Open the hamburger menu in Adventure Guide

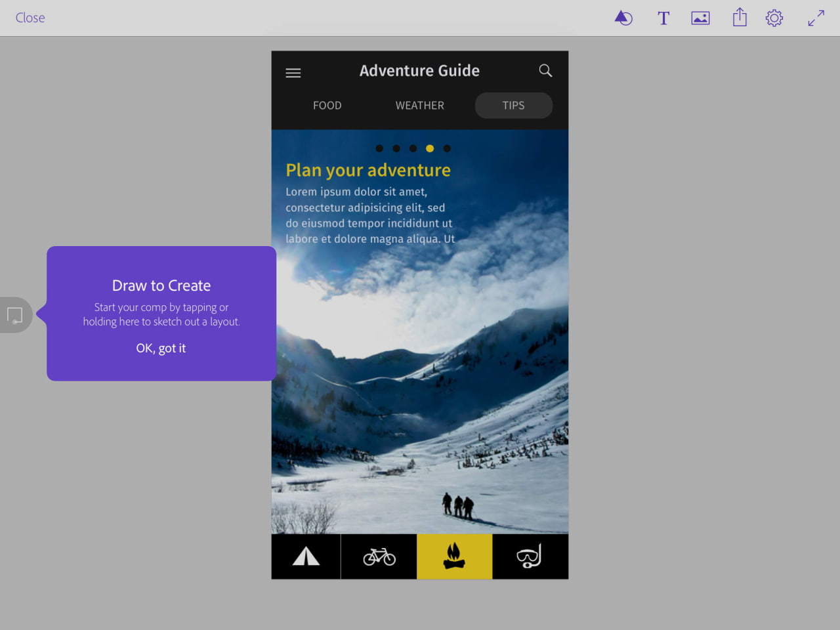point(293,72)
